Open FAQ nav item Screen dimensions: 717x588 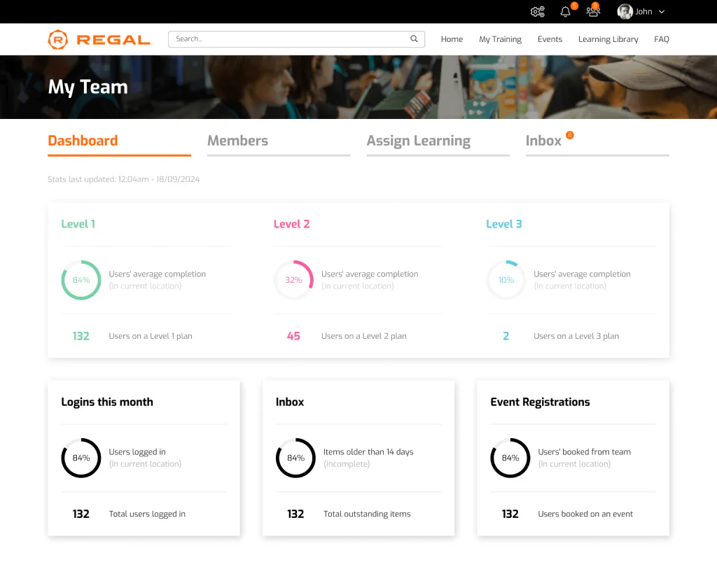click(x=661, y=39)
